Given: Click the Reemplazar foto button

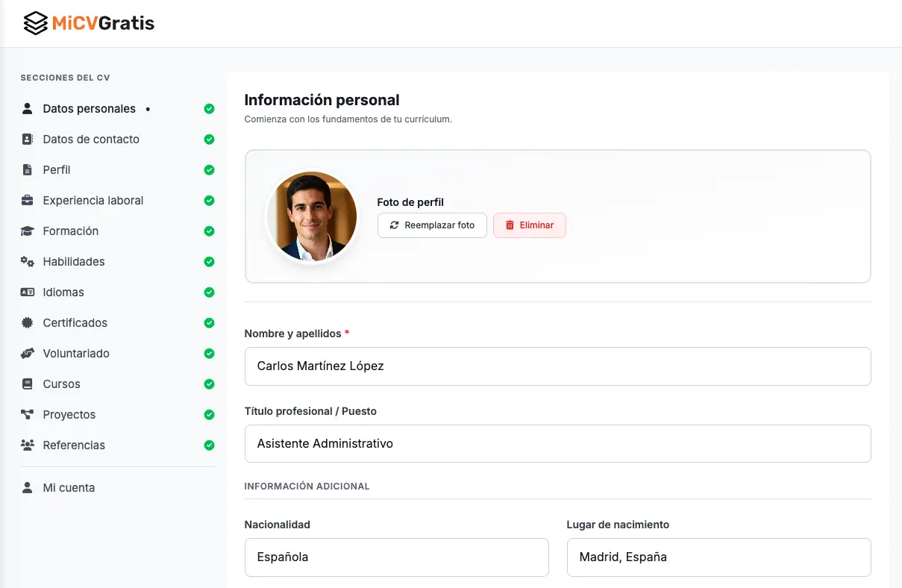Looking at the screenshot, I should click(432, 225).
